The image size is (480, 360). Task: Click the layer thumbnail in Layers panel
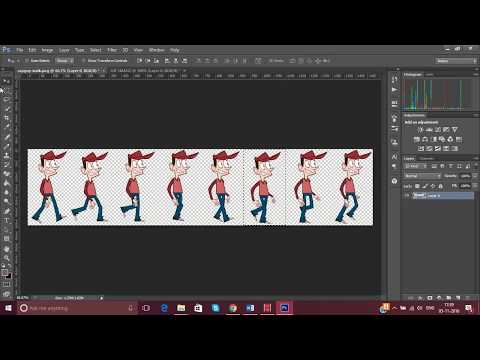(x=419, y=196)
